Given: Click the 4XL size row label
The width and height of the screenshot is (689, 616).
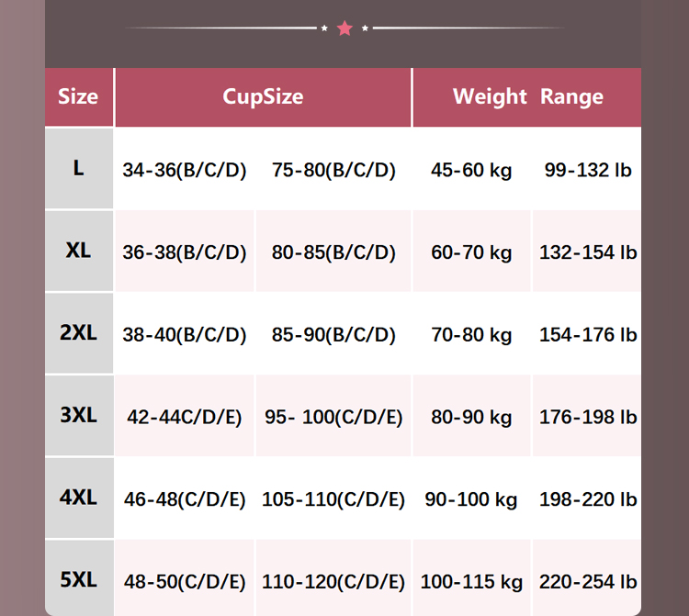Looking at the screenshot, I should [x=78, y=498].
